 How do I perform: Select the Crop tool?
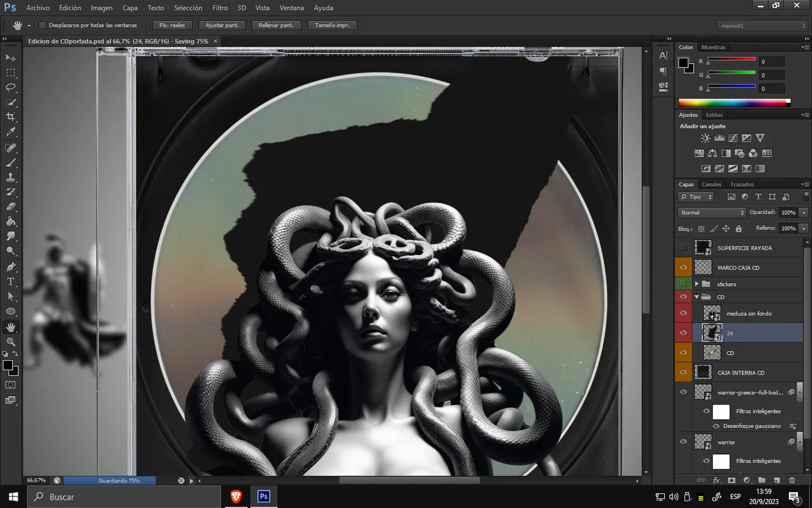(x=11, y=117)
